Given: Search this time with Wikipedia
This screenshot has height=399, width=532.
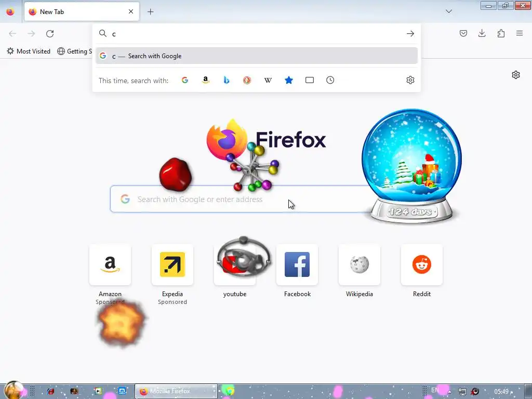Looking at the screenshot, I should [x=268, y=80].
